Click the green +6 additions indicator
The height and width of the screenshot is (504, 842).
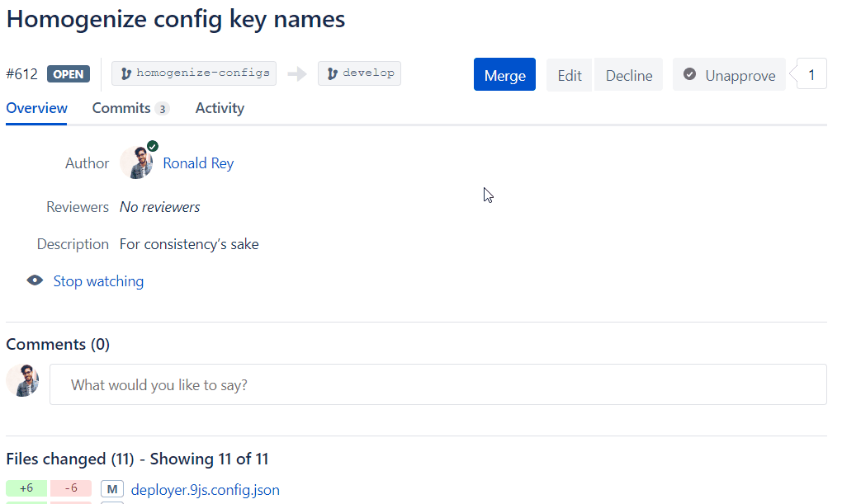click(26, 488)
